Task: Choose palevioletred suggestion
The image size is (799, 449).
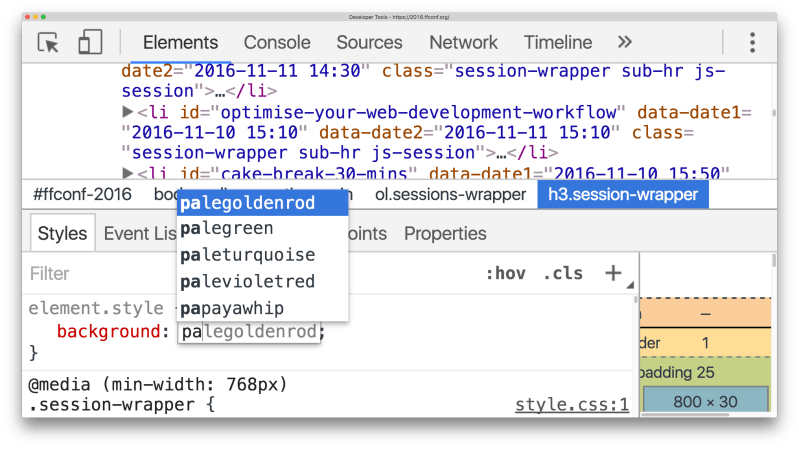Action: click(x=262, y=281)
